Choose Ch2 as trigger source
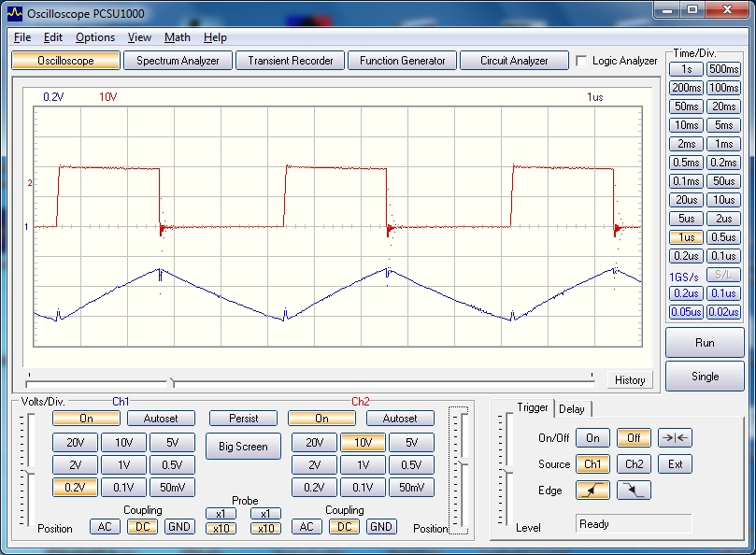756x555 pixels. pos(634,463)
